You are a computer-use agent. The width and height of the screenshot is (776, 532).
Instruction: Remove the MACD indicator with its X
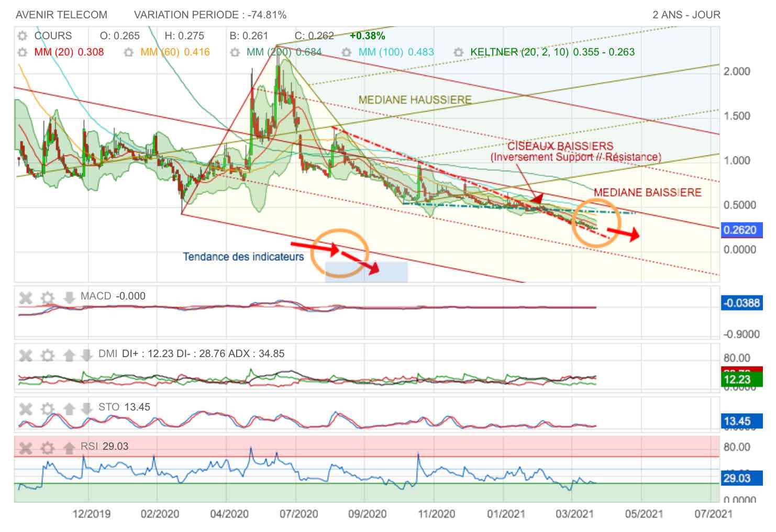[26, 298]
